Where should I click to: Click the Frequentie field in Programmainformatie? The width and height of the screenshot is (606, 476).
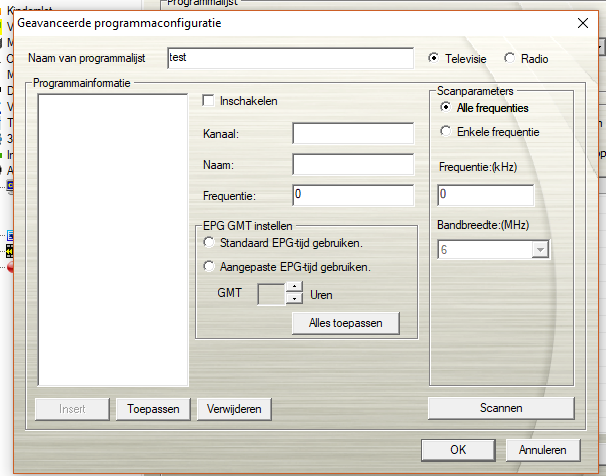[x=353, y=195]
